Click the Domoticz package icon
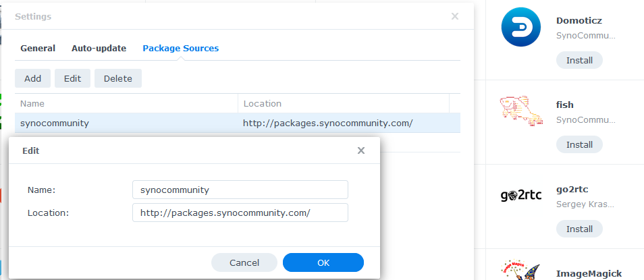Screen dimensions: 644x280 pos(521,27)
